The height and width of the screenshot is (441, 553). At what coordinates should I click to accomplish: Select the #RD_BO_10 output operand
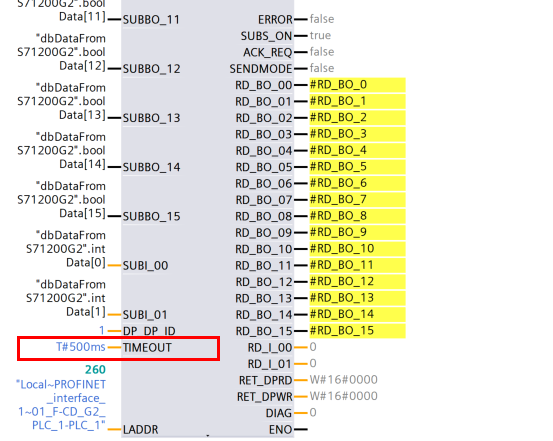(x=357, y=249)
